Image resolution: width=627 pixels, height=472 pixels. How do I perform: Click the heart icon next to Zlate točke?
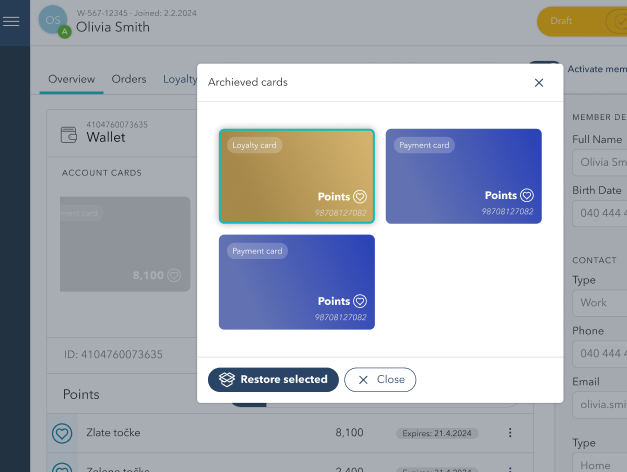tap(62, 433)
